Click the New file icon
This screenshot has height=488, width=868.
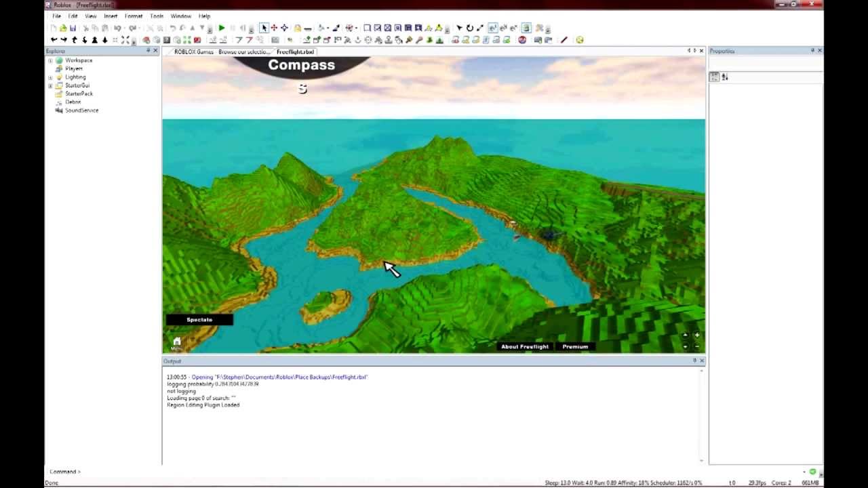[x=54, y=28]
